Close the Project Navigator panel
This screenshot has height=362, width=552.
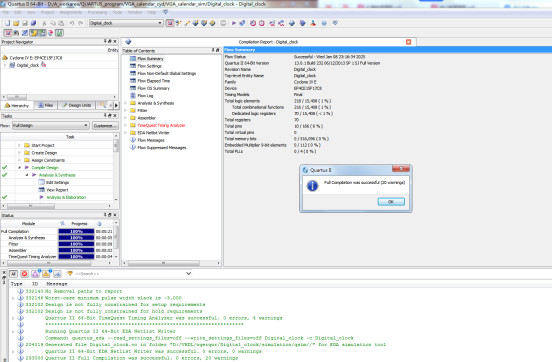click(x=115, y=42)
